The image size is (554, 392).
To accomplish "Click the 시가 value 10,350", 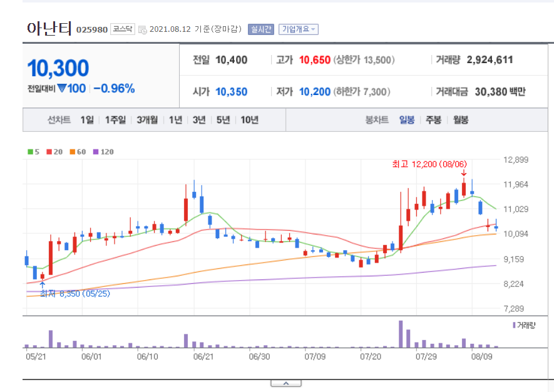I will [232, 92].
